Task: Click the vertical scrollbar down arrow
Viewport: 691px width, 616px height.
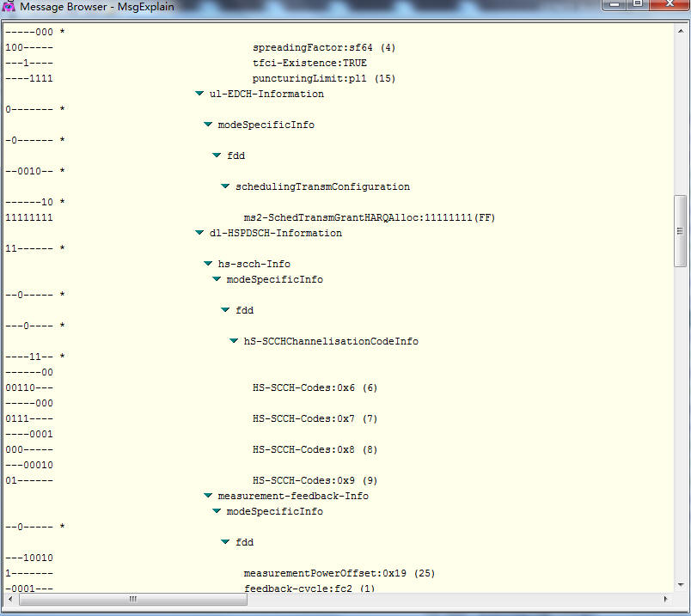Action: coord(681,585)
